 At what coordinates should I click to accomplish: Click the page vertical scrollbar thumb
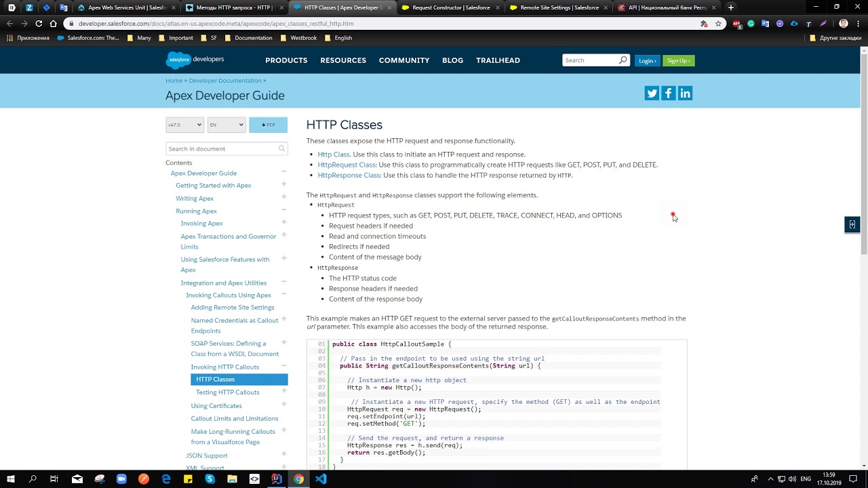[864, 154]
